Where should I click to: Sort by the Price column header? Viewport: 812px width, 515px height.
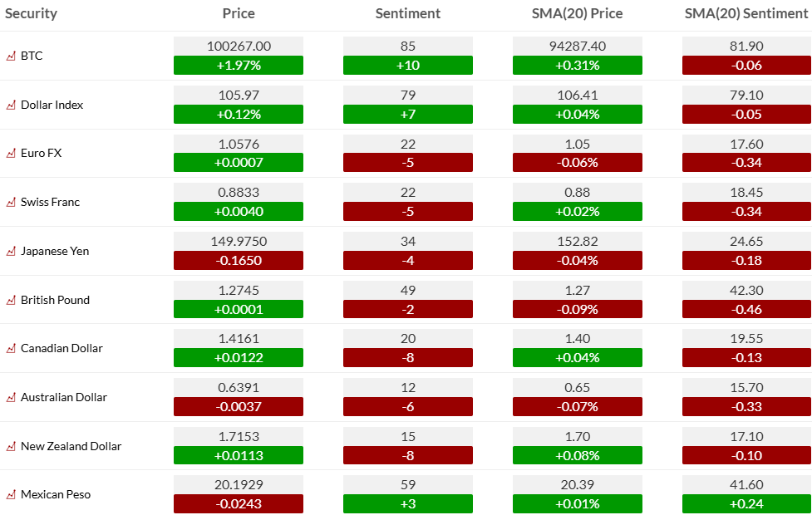239,13
